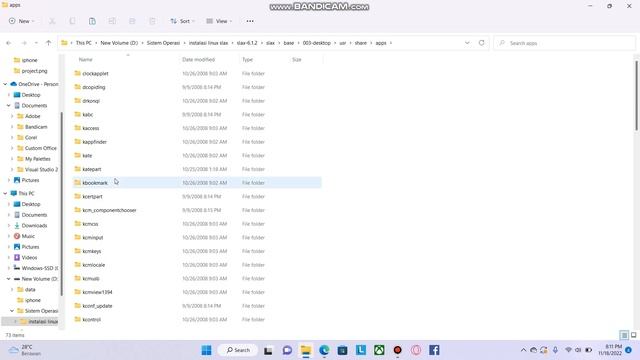This screenshot has height=360, width=640.
Task: Open the Xbox app from taskbar
Action: tap(379, 350)
